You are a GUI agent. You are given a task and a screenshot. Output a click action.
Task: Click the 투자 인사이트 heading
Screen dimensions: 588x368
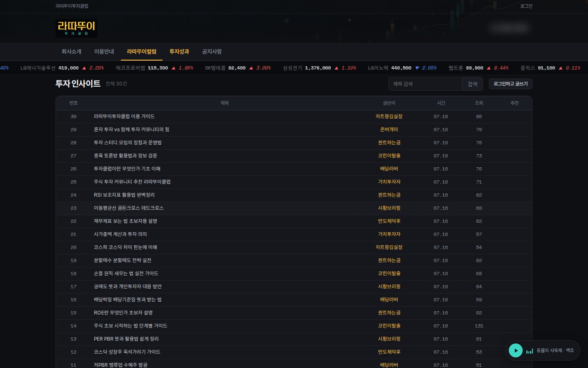78,84
